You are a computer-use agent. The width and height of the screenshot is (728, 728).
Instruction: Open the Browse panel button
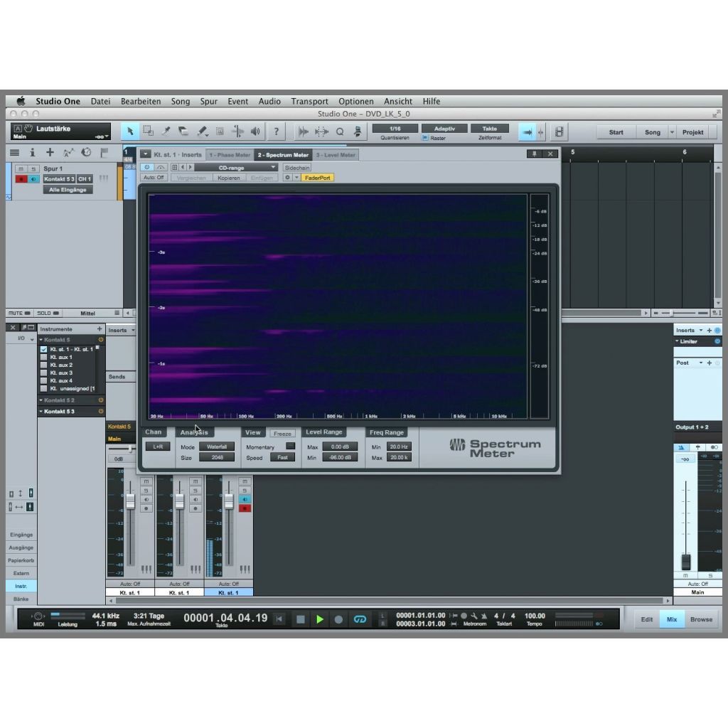tap(700, 619)
